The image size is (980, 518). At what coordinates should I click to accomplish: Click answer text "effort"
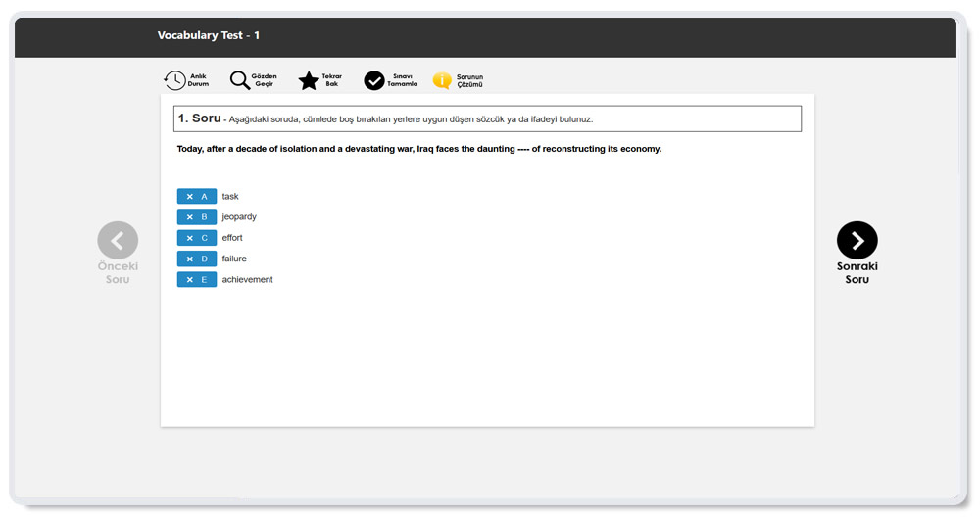pyautogui.click(x=232, y=237)
